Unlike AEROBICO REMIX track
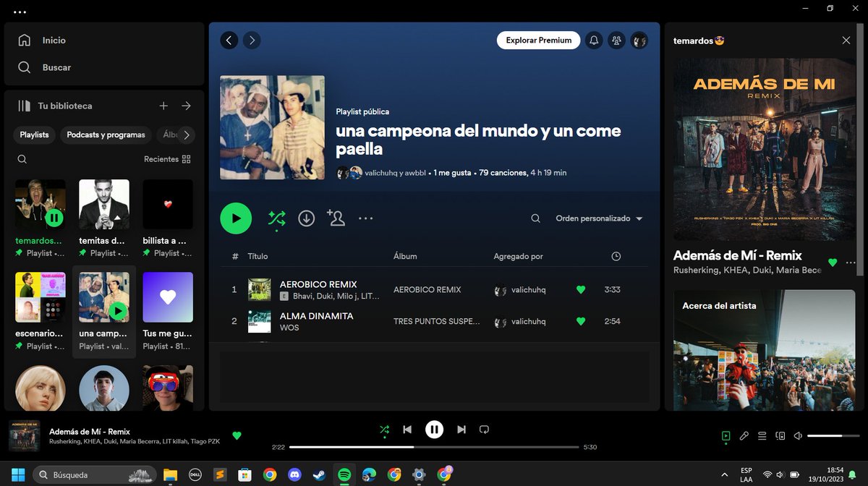 click(580, 290)
